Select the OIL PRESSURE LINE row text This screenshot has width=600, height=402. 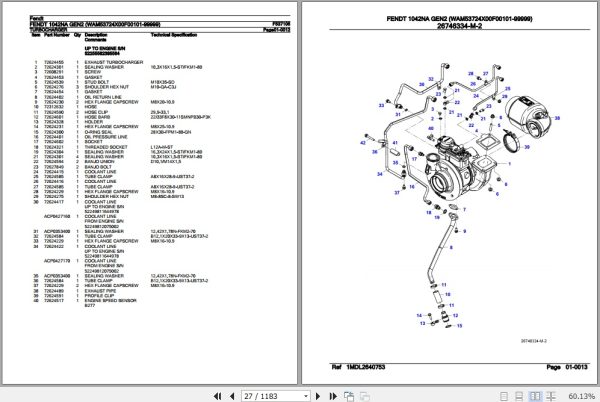(106, 137)
